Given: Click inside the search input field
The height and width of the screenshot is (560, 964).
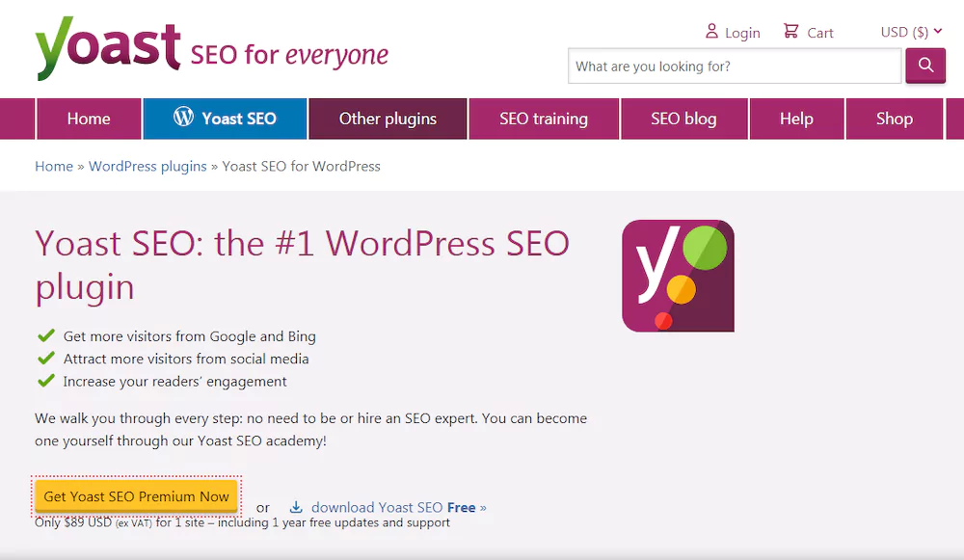Looking at the screenshot, I should coord(733,66).
